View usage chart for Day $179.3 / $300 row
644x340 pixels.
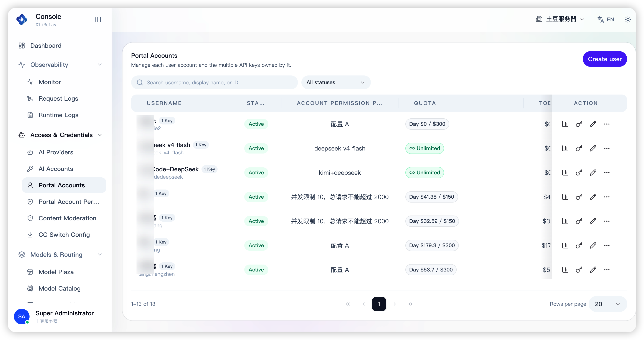tap(565, 245)
